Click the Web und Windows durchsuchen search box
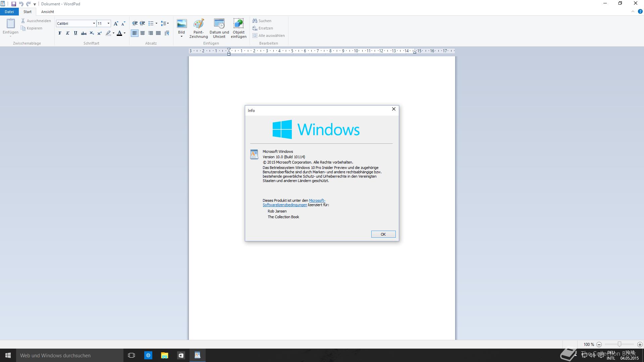The width and height of the screenshot is (644, 362). (70, 355)
